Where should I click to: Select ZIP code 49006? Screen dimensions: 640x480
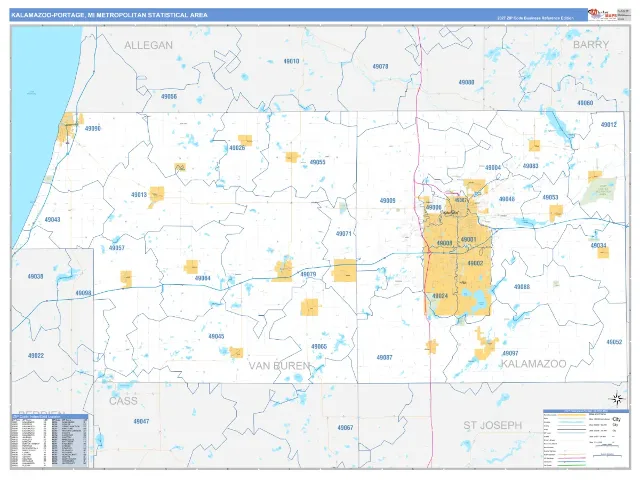click(433, 207)
